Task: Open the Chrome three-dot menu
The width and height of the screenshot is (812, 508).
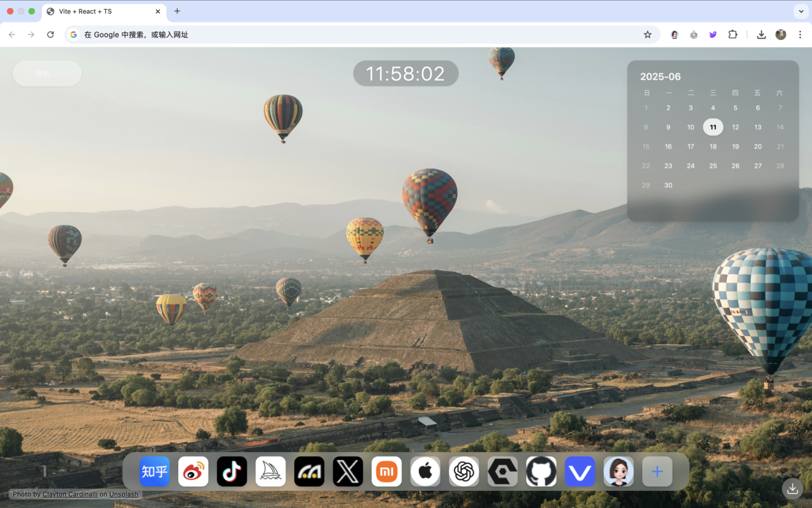Action: (x=800, y=35)
